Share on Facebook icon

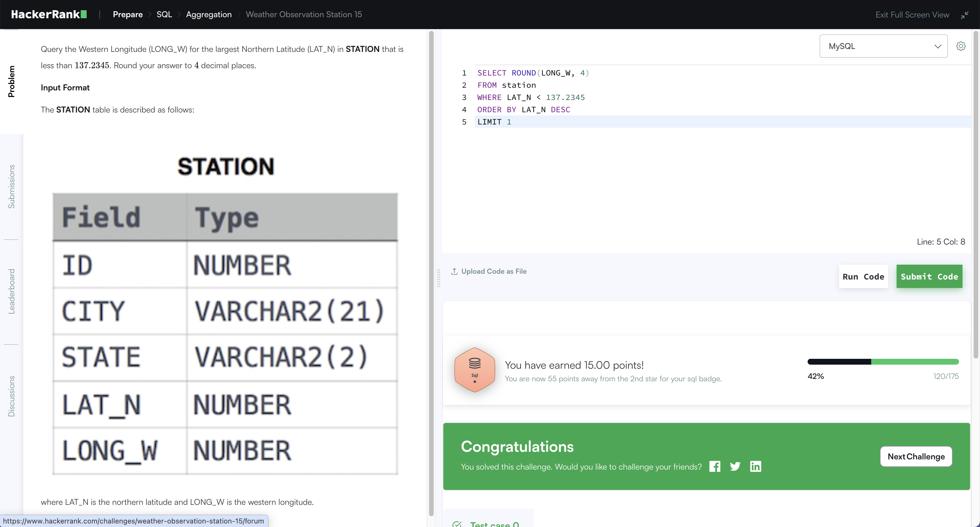715,467
